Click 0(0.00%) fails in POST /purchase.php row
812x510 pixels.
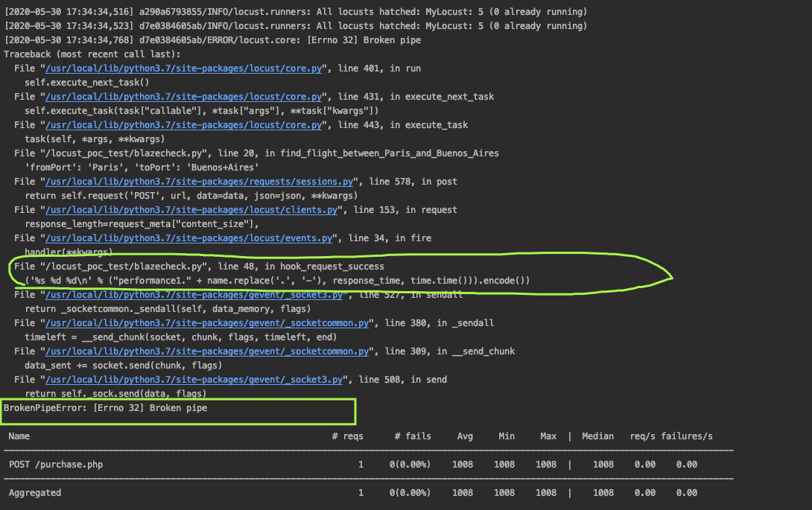coord(410,465)
